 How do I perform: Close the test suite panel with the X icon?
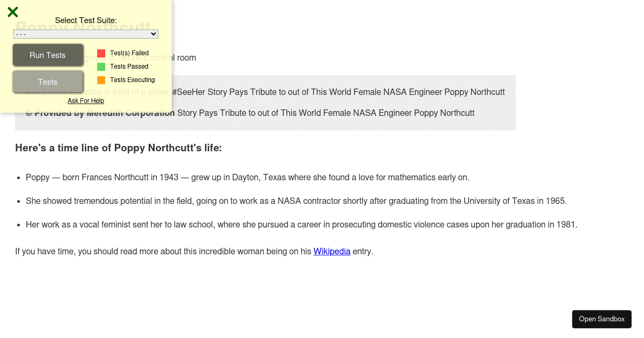click(13, 12)
